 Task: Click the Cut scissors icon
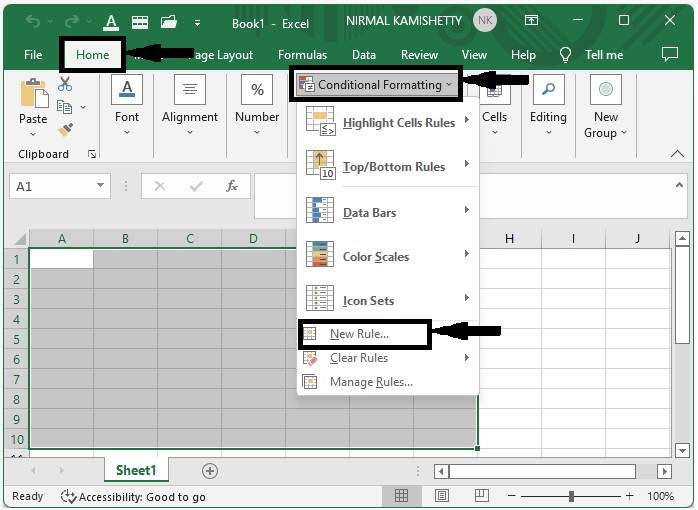tap(65, 84)
